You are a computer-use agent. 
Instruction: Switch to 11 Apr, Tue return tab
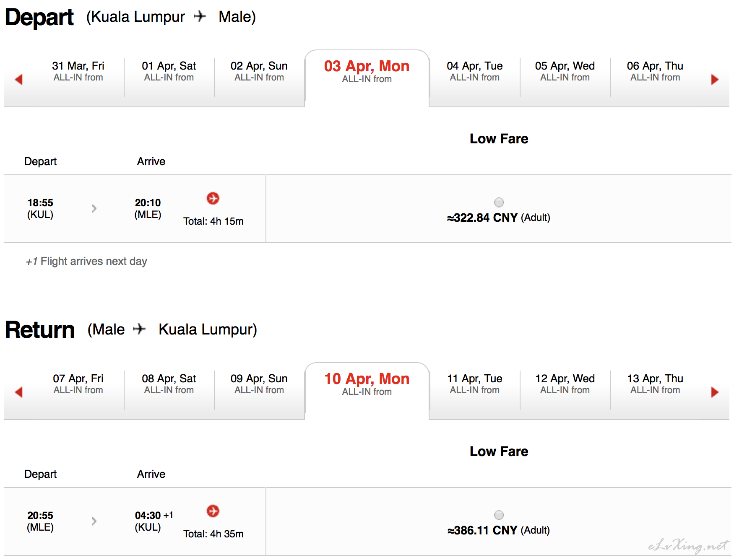(x=474, y=384)
